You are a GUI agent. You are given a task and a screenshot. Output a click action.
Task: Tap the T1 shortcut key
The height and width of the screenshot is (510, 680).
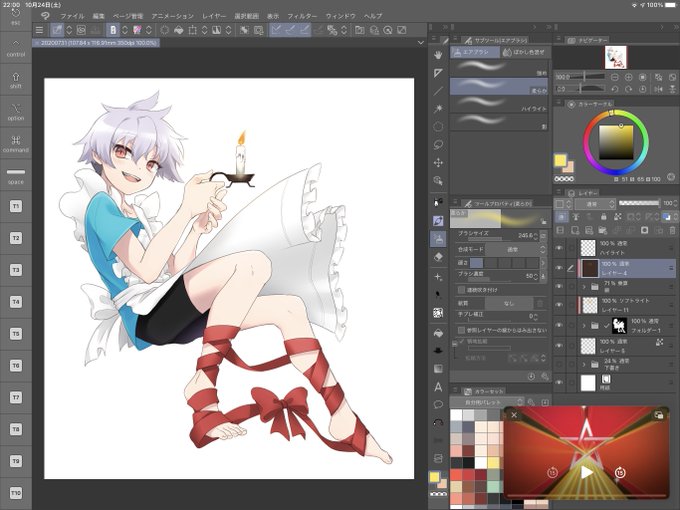click(16, 206)
